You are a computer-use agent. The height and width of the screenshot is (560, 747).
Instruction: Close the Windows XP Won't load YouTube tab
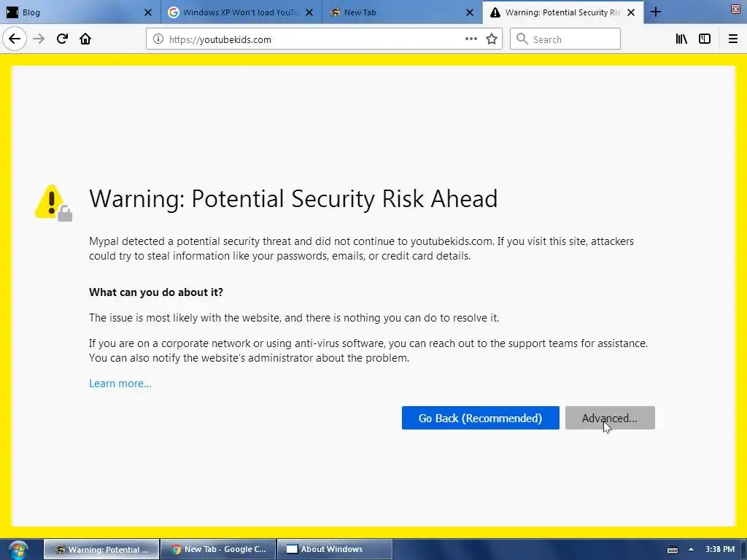pyautogui.click(x=309, y=12)
